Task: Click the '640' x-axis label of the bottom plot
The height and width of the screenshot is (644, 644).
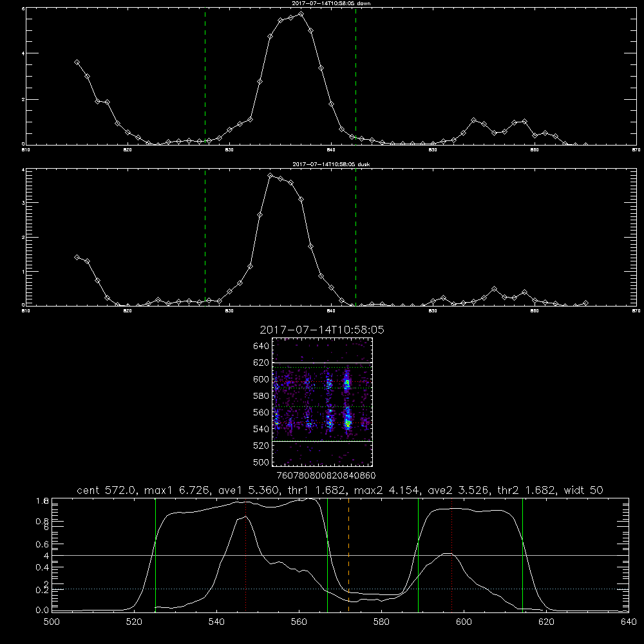Action: (629, 622)
